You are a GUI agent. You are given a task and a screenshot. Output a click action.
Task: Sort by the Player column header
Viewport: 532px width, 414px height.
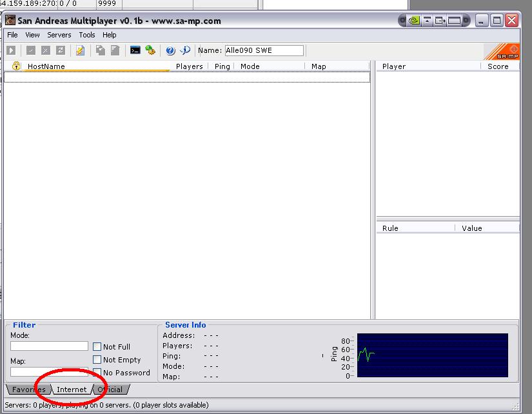[x=429, y=66]
